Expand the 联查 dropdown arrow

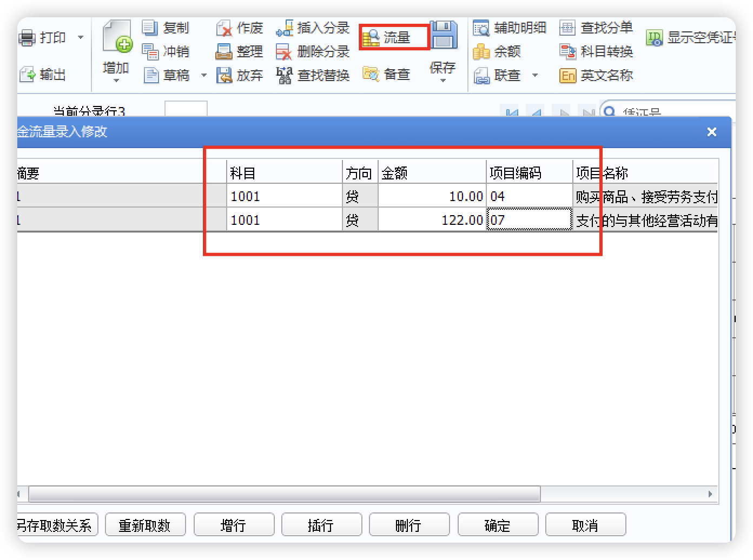tap(534, 76)
